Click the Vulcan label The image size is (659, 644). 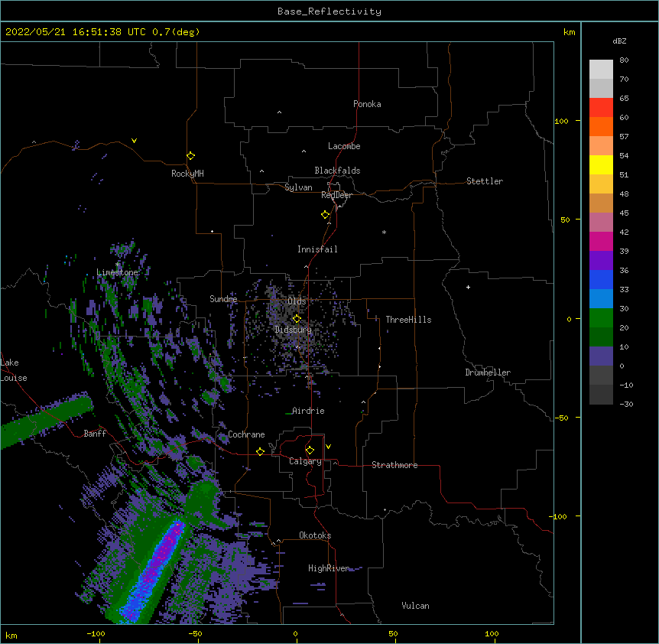tap(415, 606)
